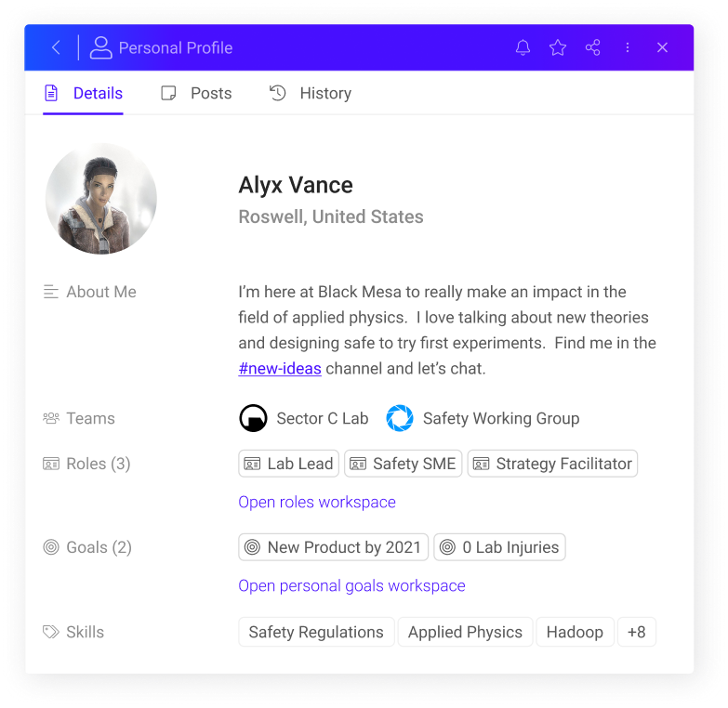728x708 pixels.
Task: Click the Teams people icon
Action: click(x=51, y=418)
